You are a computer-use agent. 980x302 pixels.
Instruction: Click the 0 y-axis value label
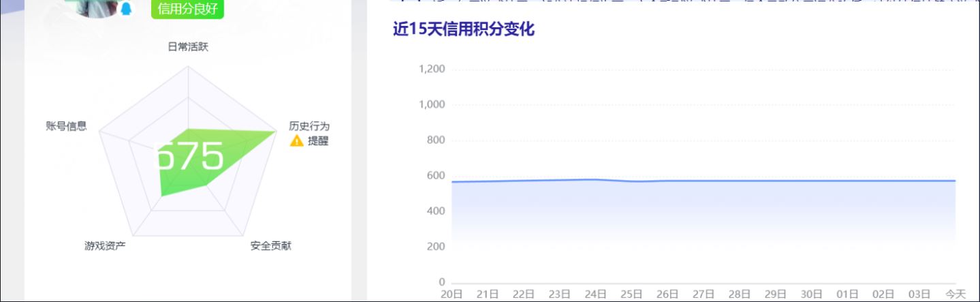point(442,282)
